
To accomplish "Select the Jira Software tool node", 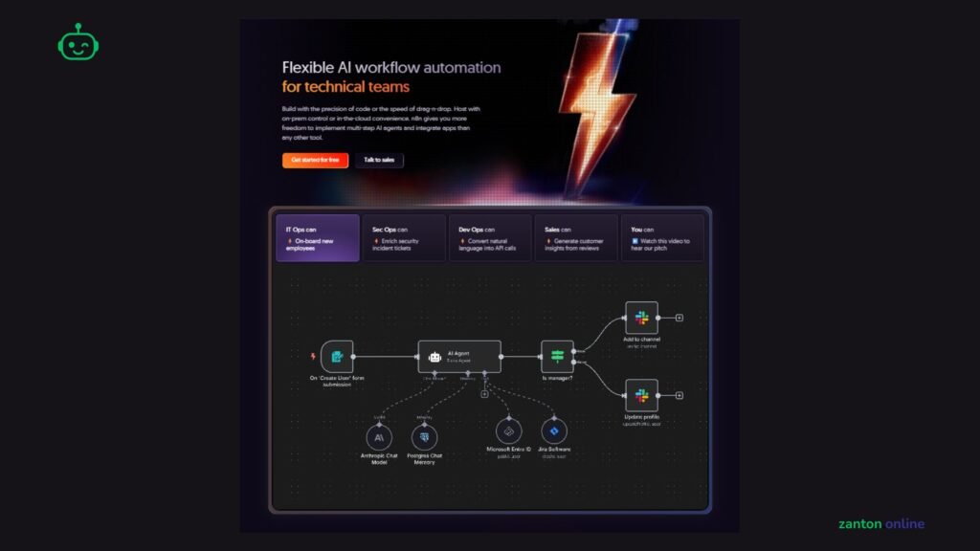I will click(x=554, y=431).
